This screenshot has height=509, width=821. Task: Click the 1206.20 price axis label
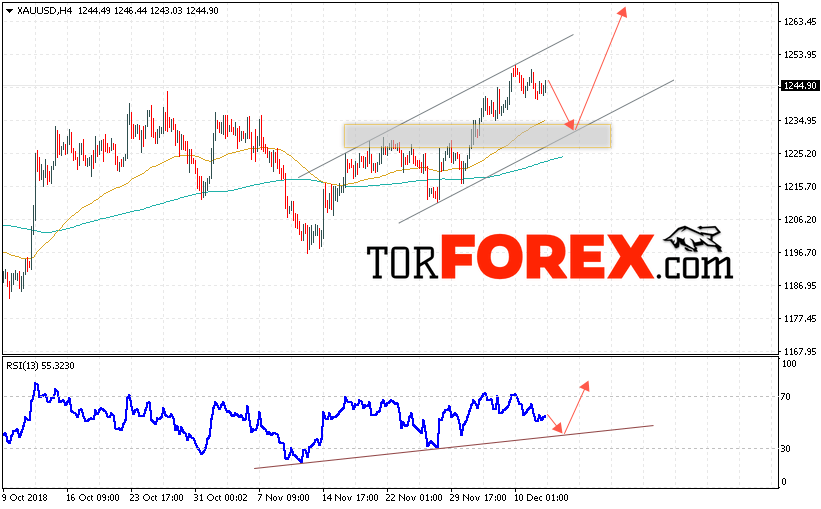tap(800, 219)
